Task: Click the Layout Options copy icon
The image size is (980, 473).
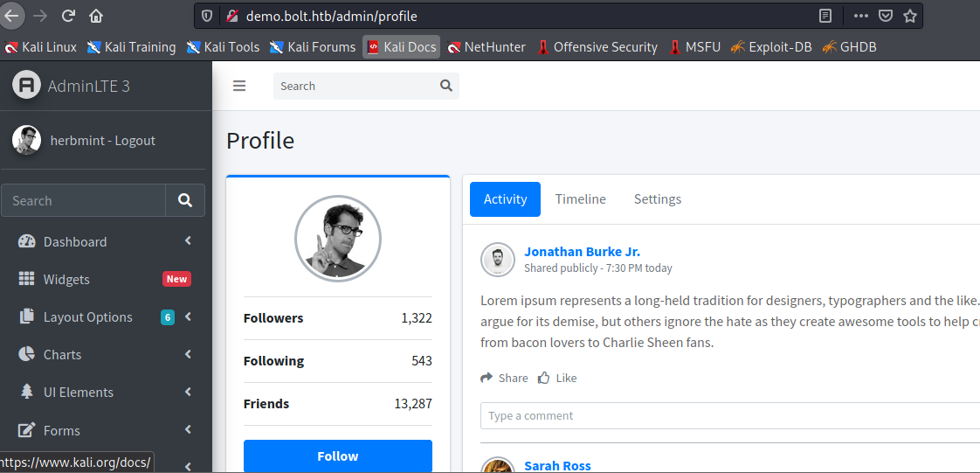Action: [26, 316]
